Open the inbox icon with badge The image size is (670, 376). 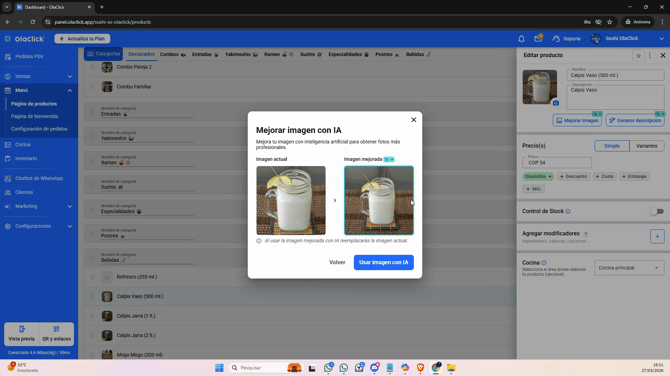click(538, 38)
